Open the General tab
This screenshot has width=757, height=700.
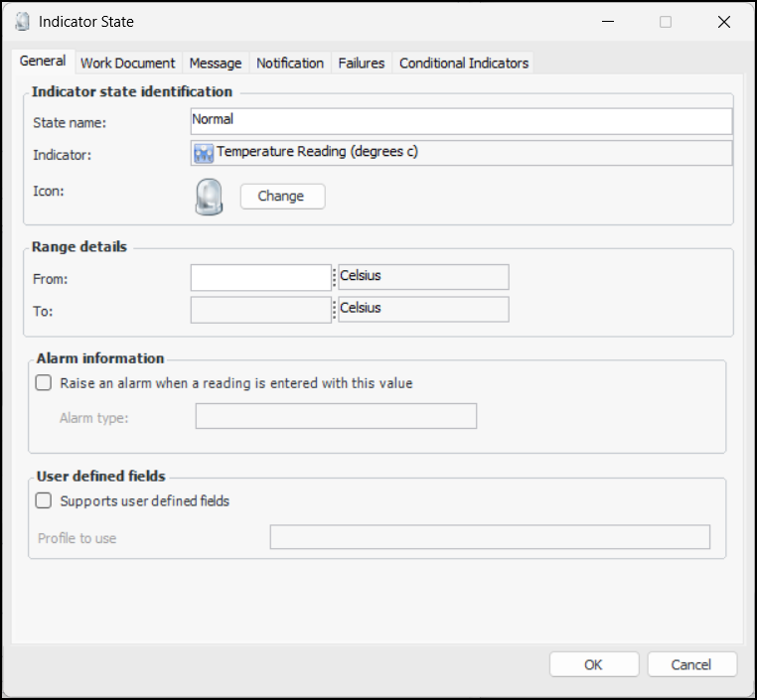point(43,62)
